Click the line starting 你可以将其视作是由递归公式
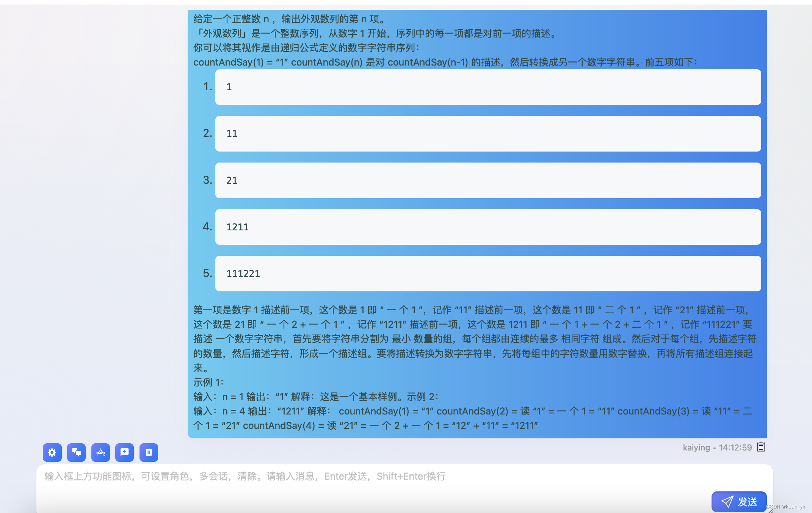 pos(307,48)
